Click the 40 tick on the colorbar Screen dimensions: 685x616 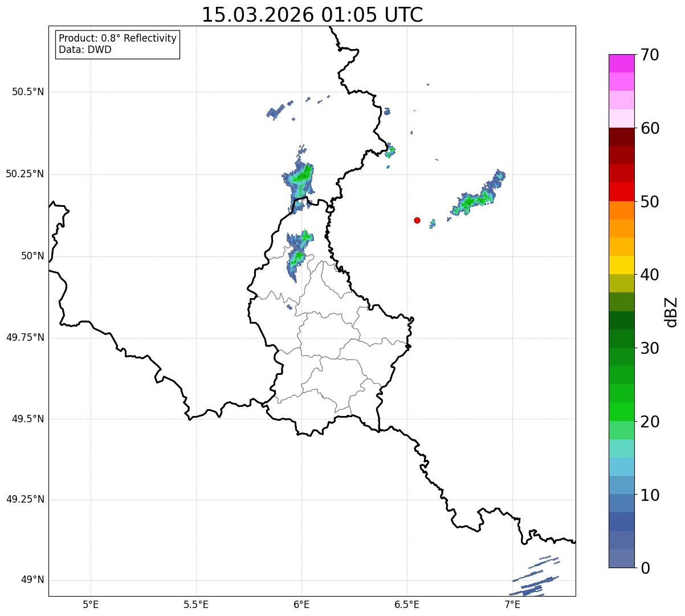(650, 275)
